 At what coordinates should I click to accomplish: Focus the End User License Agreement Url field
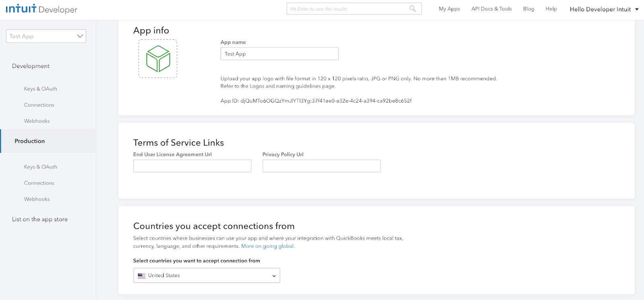pyautogui.click(x=192, y=166)
